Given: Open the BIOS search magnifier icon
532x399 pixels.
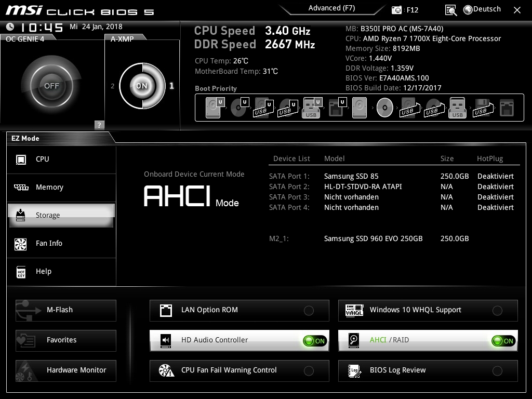Looking at the screenshot, I should point(450,10).
